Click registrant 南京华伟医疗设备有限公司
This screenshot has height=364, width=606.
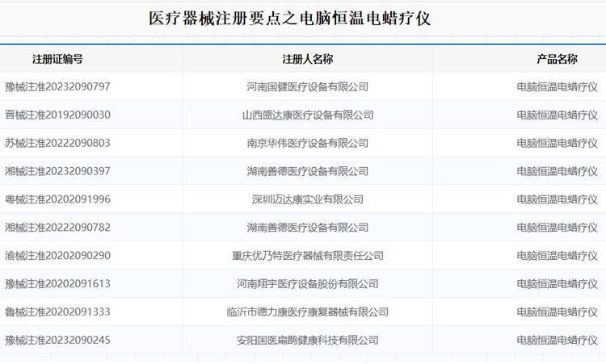coord(308,143)
